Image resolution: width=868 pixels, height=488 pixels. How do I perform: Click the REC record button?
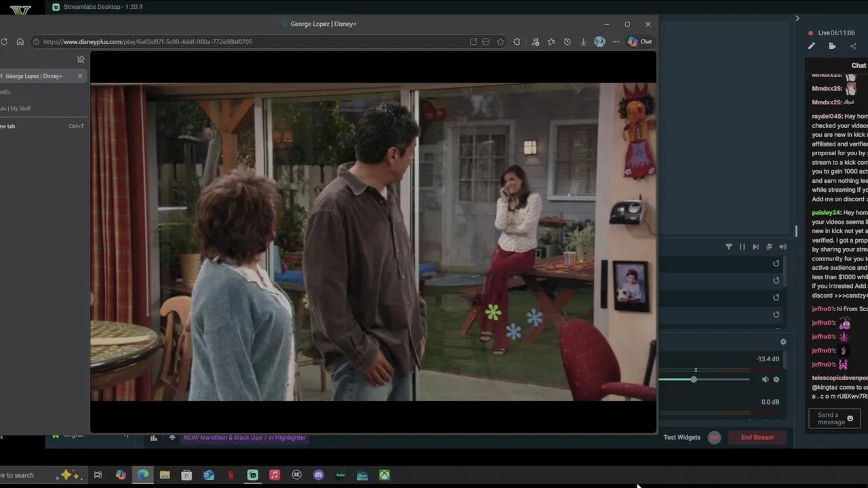click(x=714, y=437)
